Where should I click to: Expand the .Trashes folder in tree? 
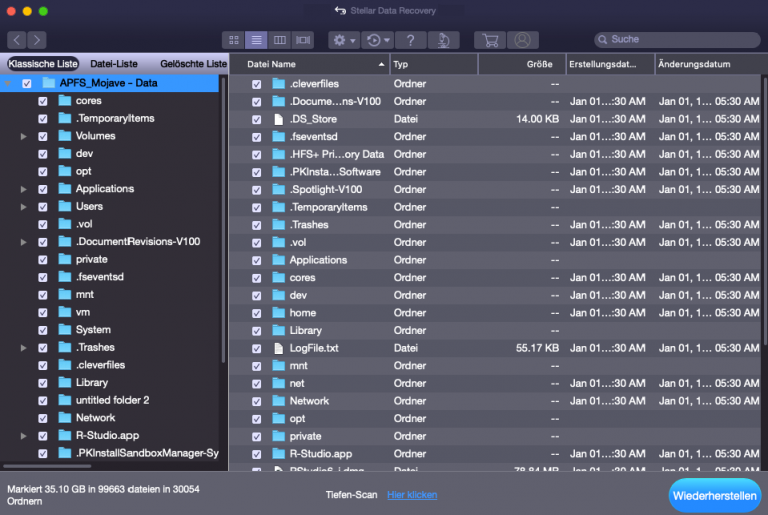point(23,348)
